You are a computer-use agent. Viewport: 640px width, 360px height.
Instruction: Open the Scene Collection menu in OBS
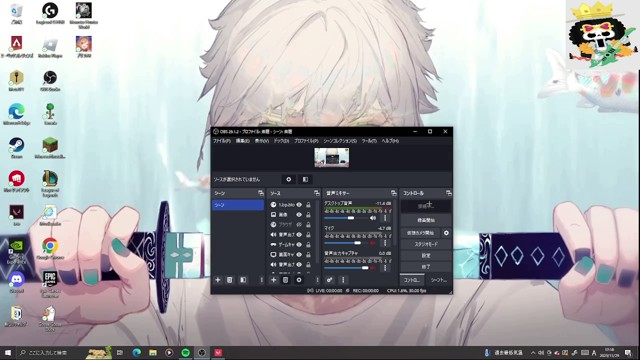[x=340, y=141]
